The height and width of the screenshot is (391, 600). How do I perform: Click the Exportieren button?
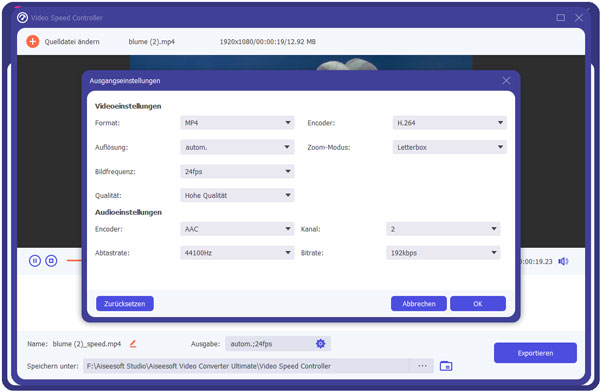535,353
